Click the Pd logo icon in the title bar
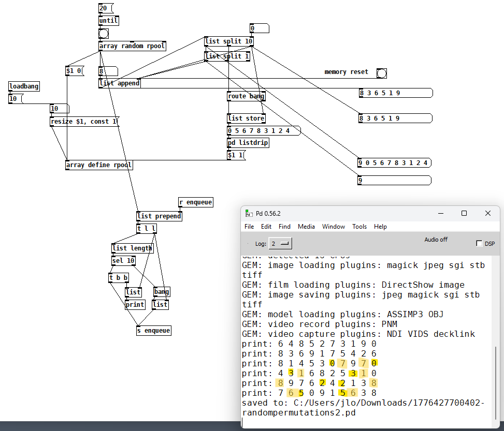This screenshot has width=504, height=431. pos(248,213)
